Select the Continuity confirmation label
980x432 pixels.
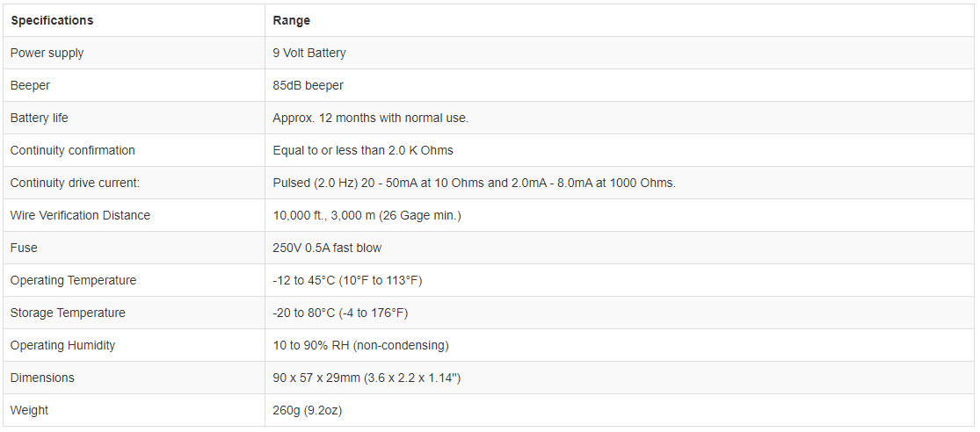(73, 150)
